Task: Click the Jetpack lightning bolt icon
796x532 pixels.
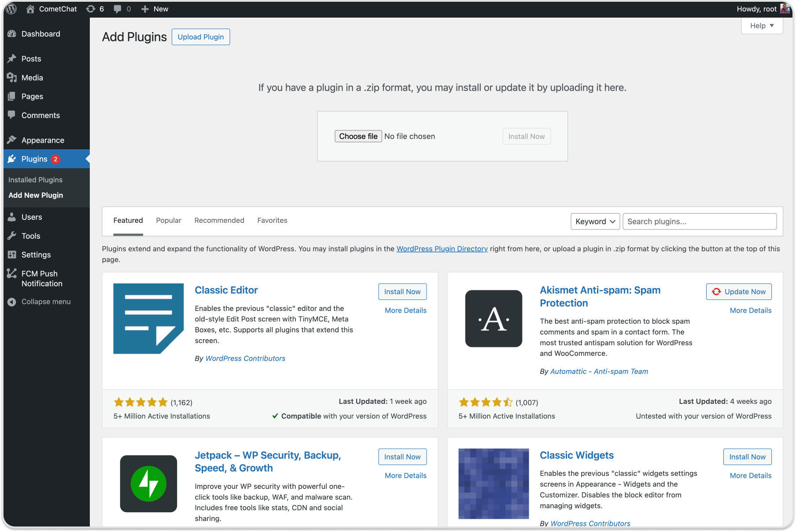Action: pyautogui.click(x=148, y=484)
